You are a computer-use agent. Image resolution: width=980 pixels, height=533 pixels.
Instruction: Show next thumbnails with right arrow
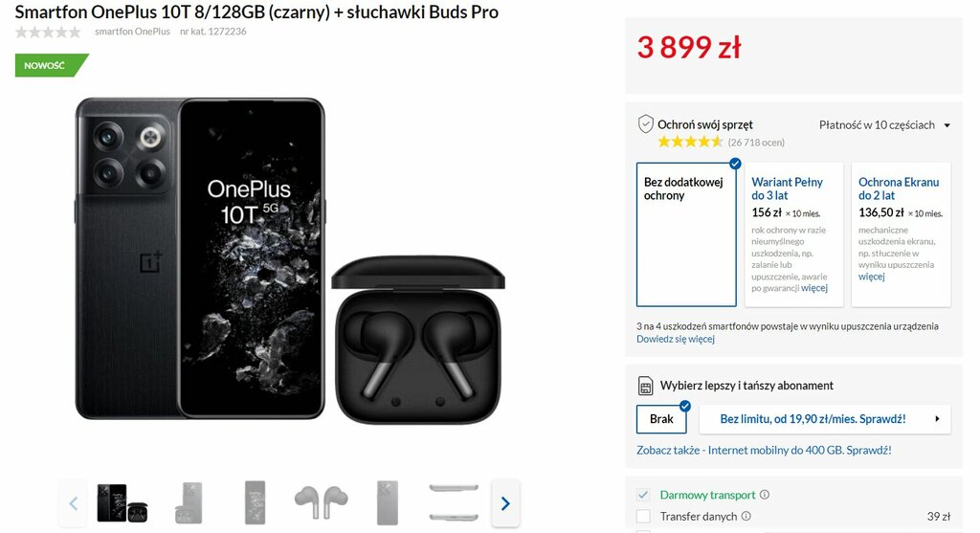(505, 503)
